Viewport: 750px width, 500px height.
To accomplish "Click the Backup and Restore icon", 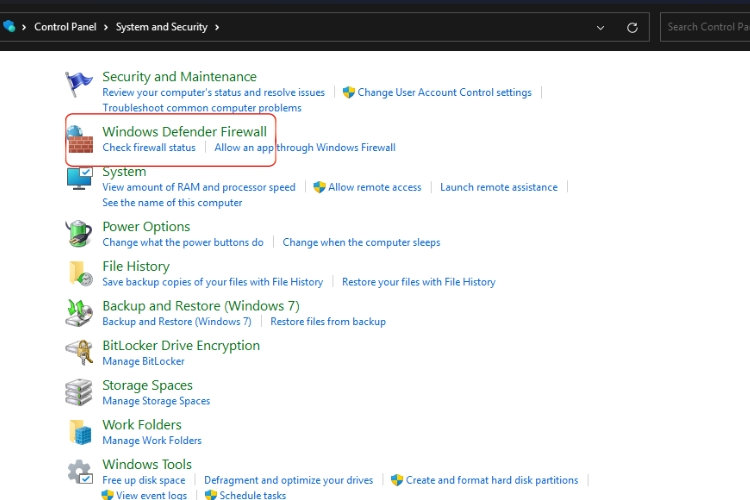I will [x=79, y=313].
